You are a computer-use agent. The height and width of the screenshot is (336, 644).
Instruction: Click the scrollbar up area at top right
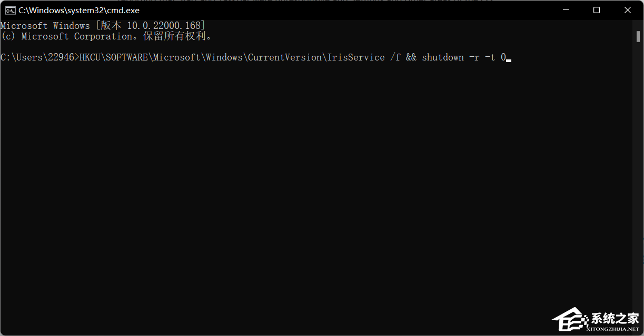pyautogui.click(x=639, y=23)
